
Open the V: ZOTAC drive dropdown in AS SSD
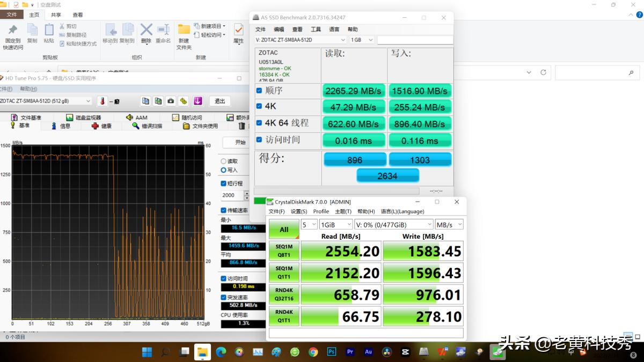tap(301, 40)
